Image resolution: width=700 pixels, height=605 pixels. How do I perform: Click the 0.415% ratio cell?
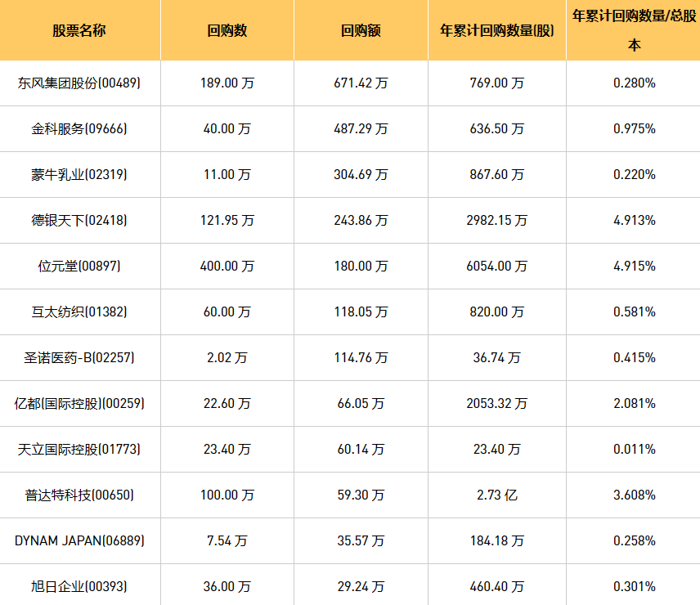[634, 358]
